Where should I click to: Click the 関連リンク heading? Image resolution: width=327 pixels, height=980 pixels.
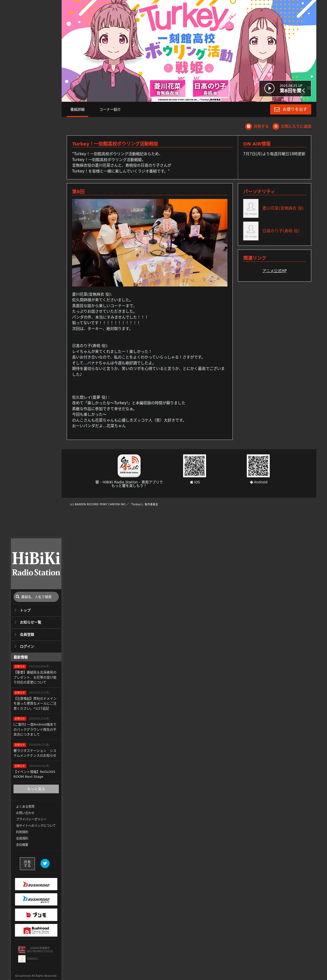255,258
